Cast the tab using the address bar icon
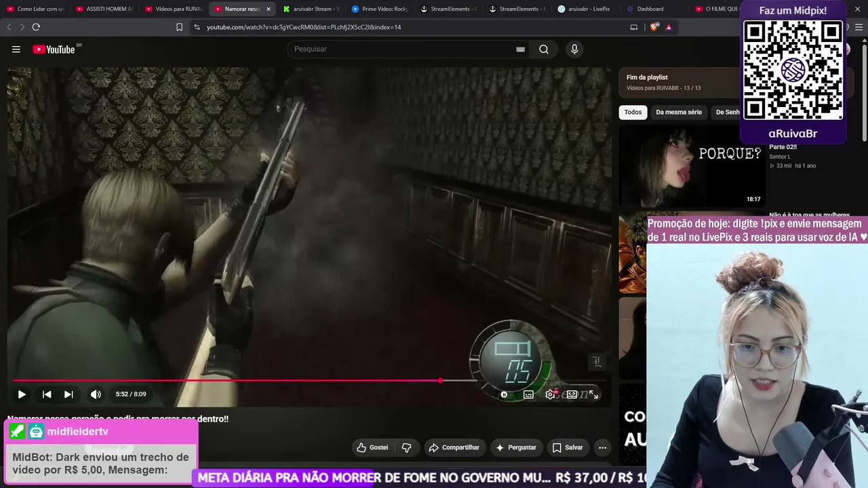 click(634, 27)
